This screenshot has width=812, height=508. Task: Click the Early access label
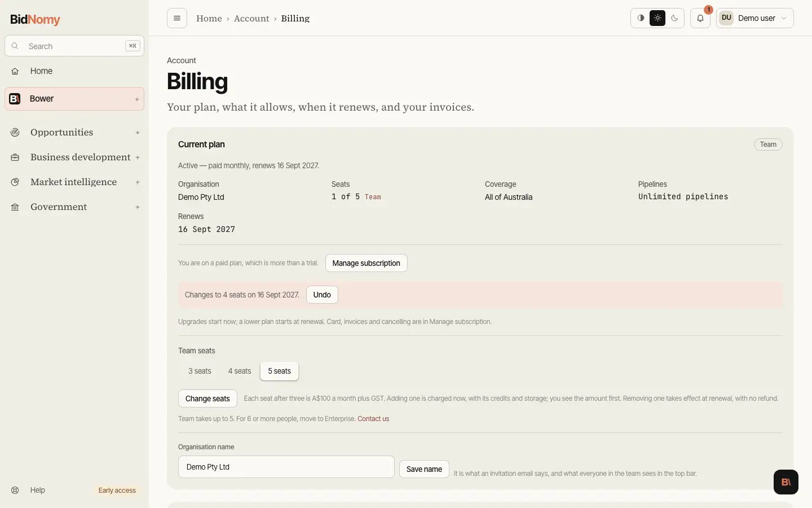pyautogui.click(x=117, y=491)
